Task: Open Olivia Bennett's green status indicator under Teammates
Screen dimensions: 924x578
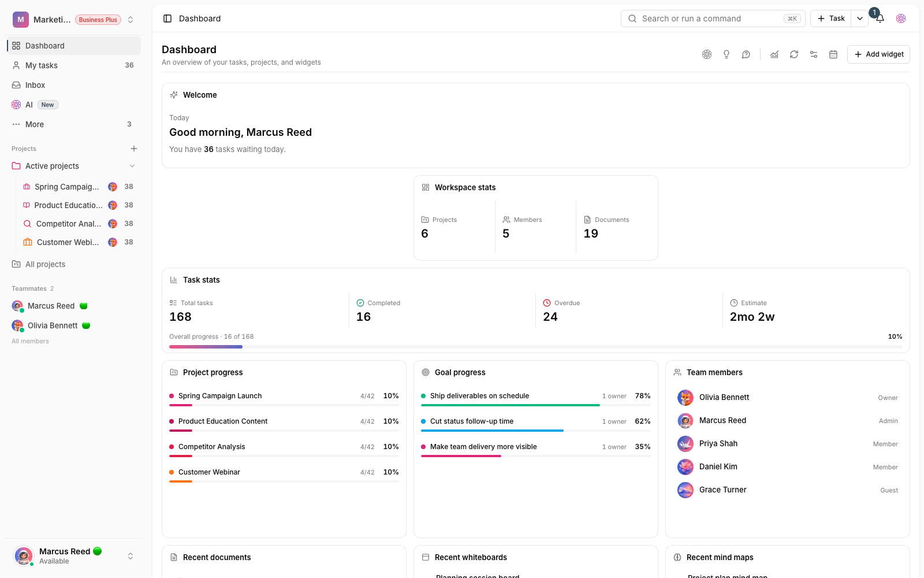Action: tap(86, 325)
